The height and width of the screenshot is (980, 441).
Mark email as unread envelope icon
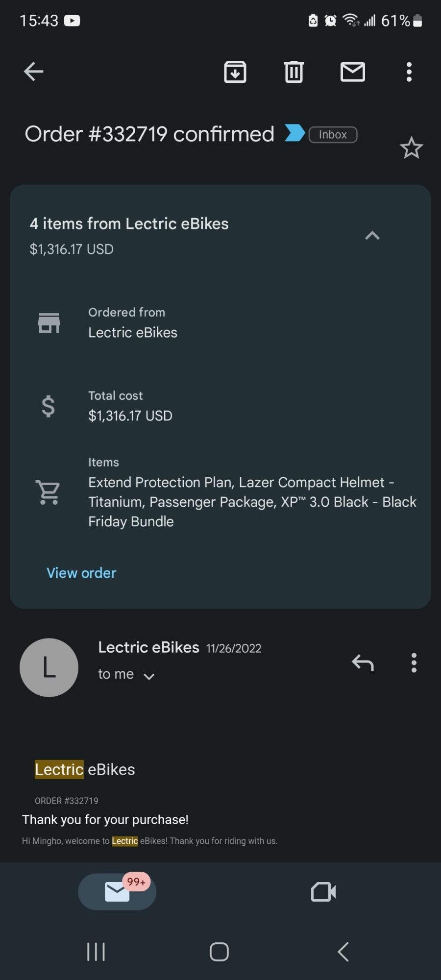(353, 72)
